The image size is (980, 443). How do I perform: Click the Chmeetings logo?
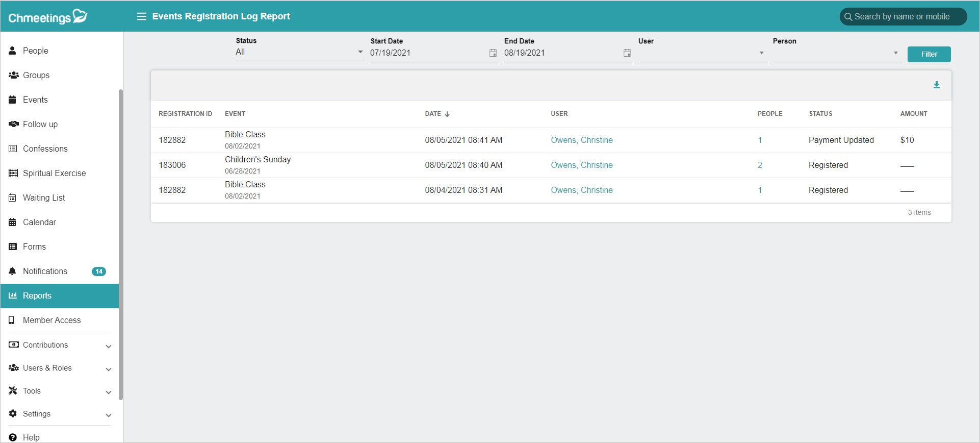(48, 17)
